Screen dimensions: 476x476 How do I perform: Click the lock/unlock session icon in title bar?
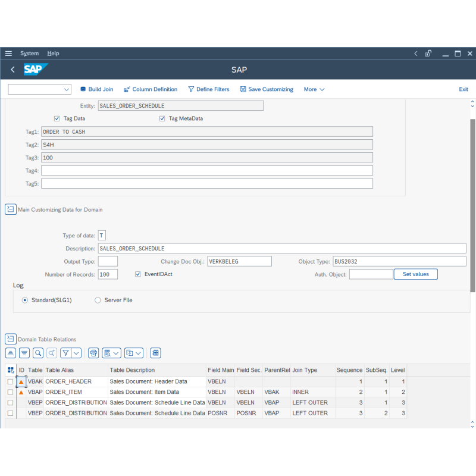click(428, 54)
